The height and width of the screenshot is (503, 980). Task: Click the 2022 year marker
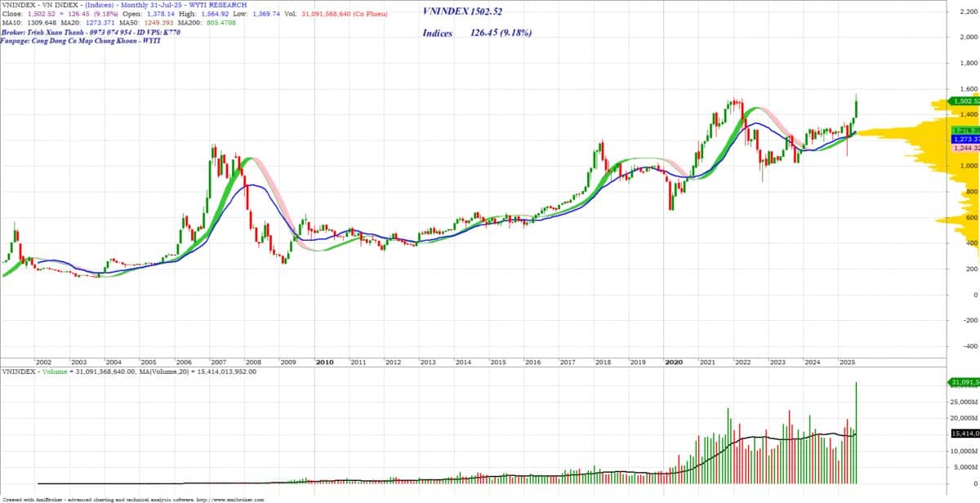742,362
